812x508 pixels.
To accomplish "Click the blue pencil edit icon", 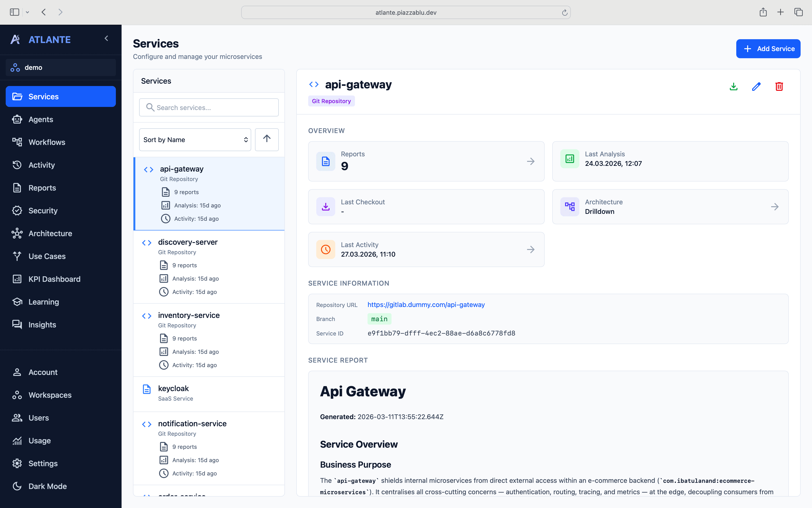I will coord(756,86).
